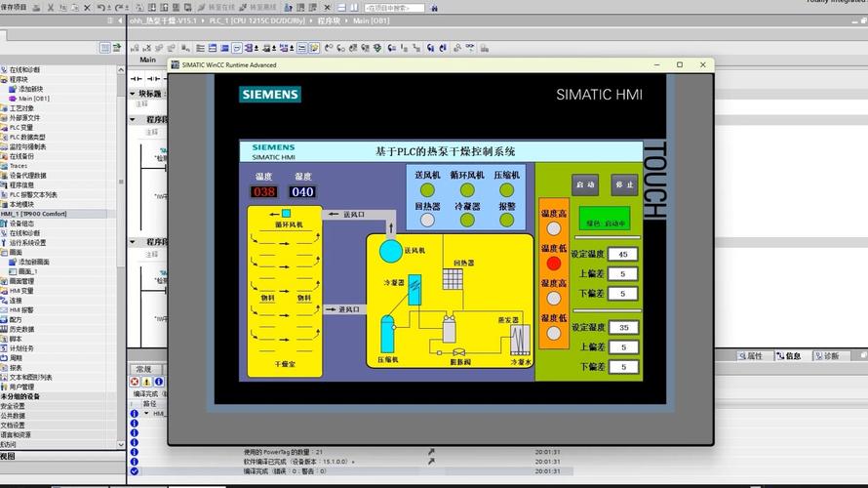Click 转至在线 go online button
Image resolution: width=868 pixels, height=488 pixels.
(217, 8)
